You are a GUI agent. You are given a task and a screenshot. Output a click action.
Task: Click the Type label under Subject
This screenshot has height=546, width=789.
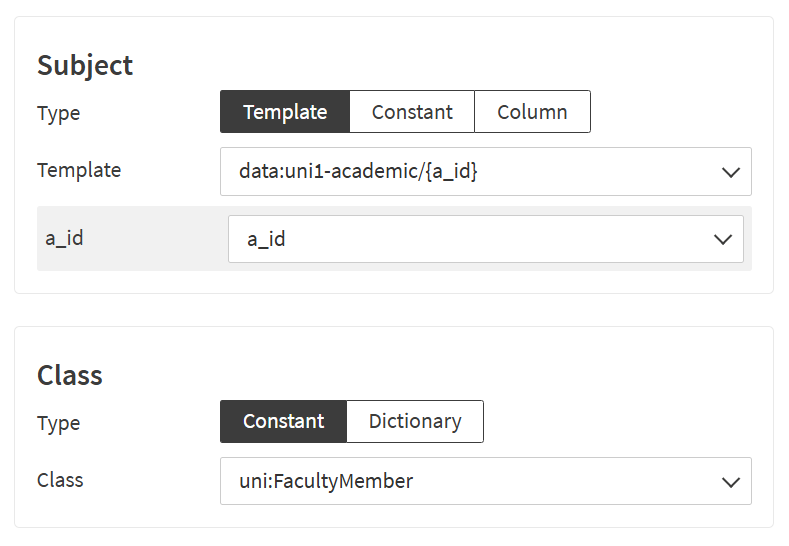point(58,113)
